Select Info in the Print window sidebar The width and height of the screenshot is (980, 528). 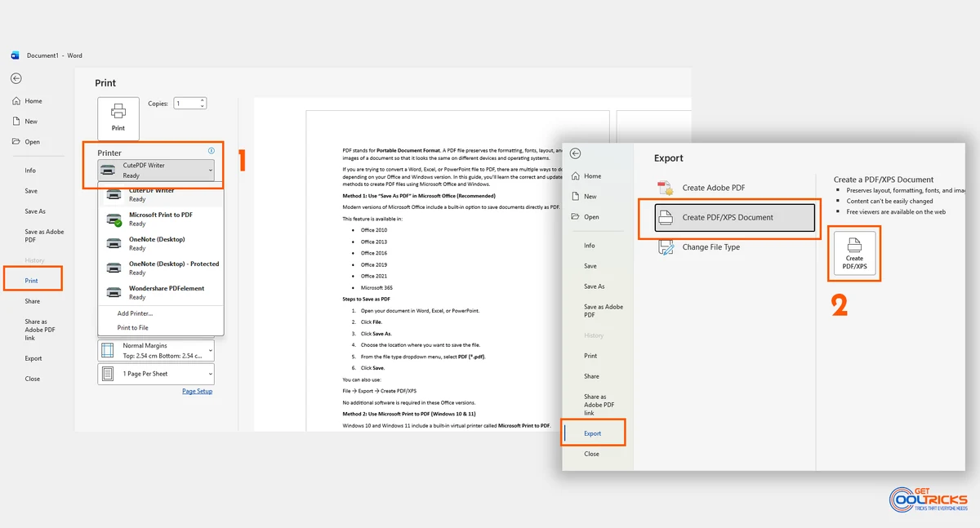pyautogui.click(x=30, y=171)
